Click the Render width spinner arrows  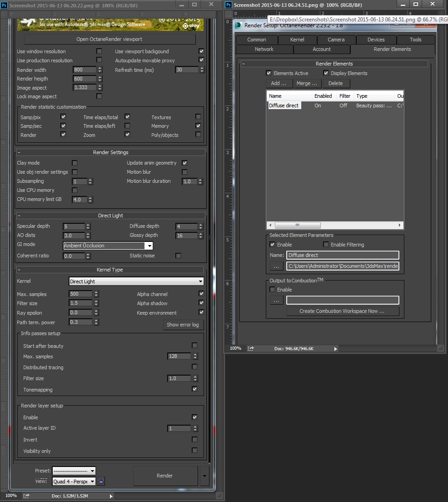click(100, 70)
